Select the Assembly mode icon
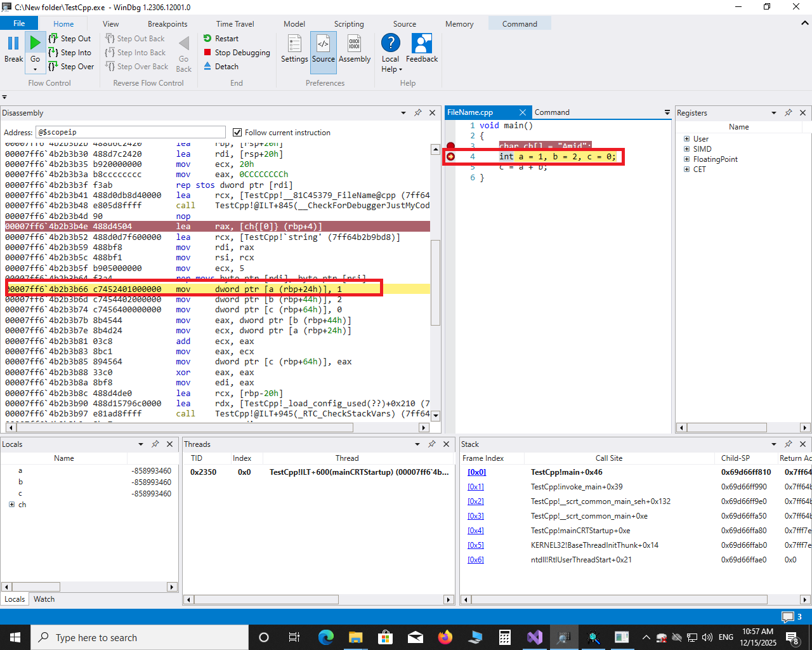 tap(354, 44)
